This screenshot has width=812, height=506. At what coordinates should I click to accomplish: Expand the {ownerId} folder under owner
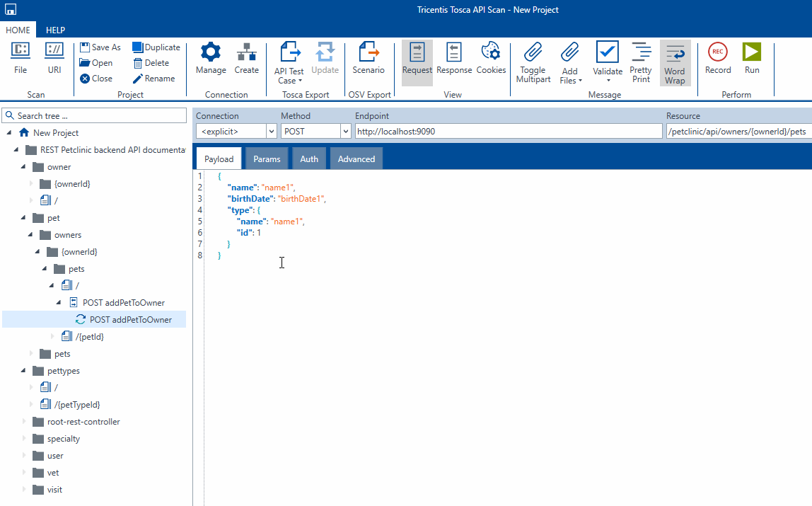(x=30, y=184)
